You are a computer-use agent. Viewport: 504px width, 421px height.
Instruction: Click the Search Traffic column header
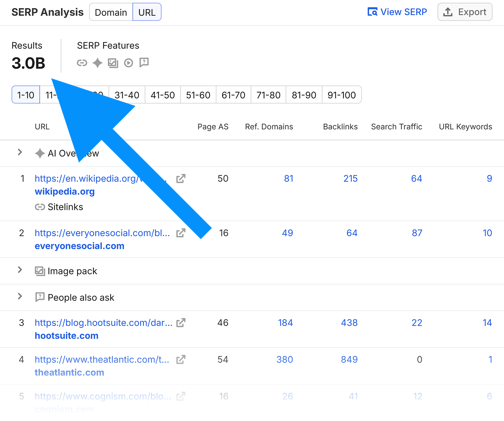[397, 127]
